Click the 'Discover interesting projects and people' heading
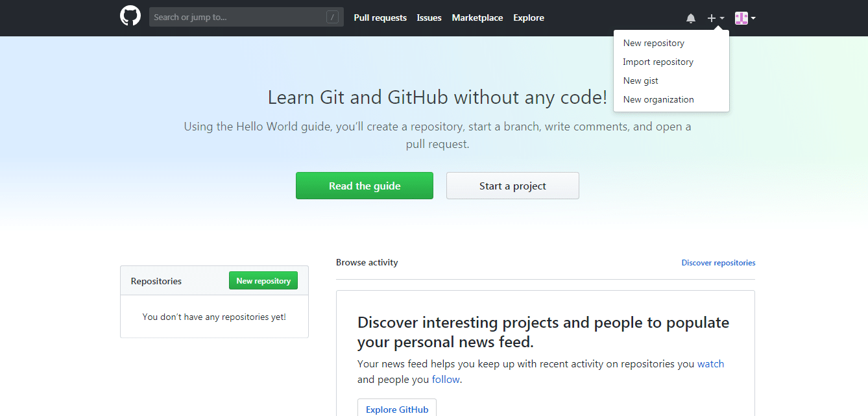Viewport: 868px width, 416px height. click(543, 332)
